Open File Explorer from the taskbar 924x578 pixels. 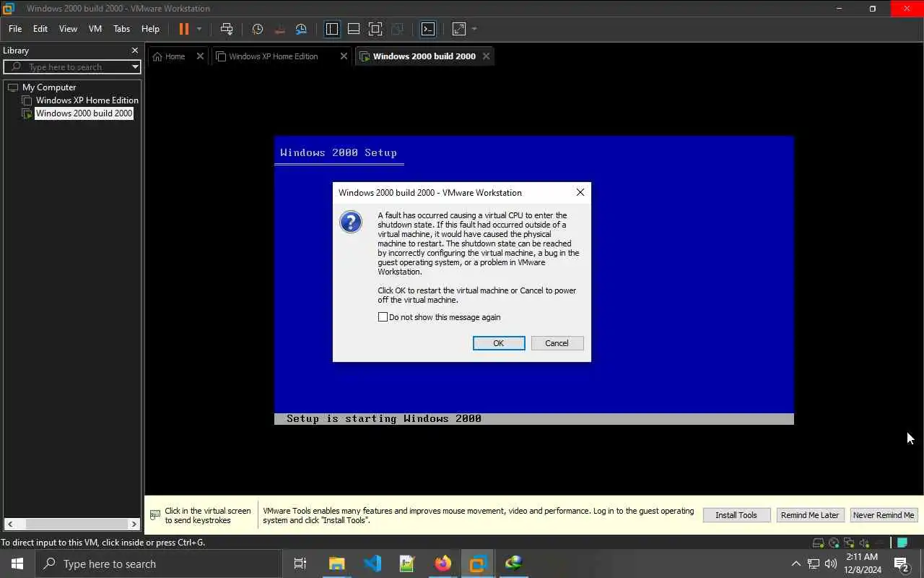[x=337, y=564]
